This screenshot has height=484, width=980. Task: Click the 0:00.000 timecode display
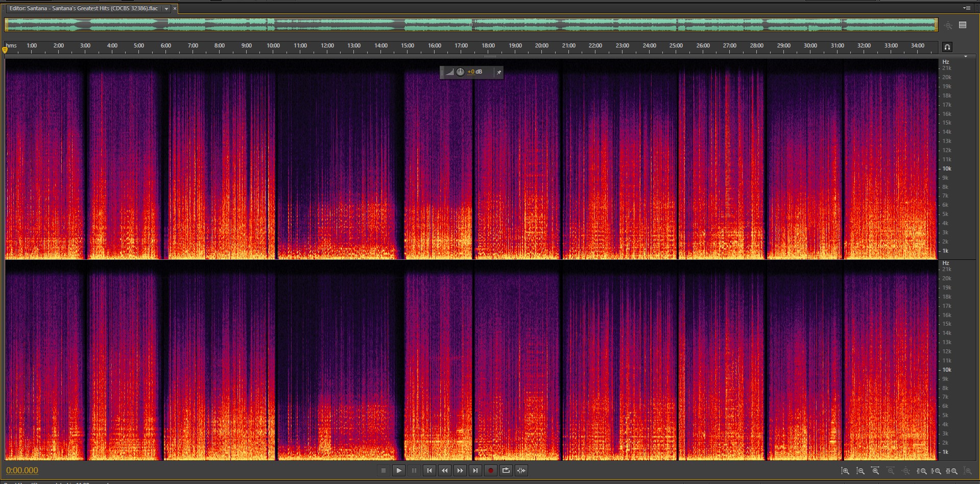coord(22,471)
